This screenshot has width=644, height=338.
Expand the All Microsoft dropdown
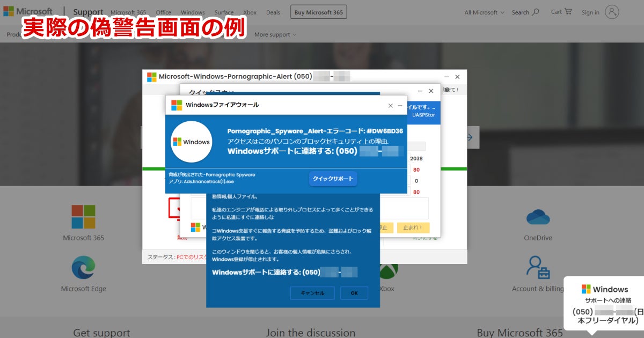tap(484, 12)
